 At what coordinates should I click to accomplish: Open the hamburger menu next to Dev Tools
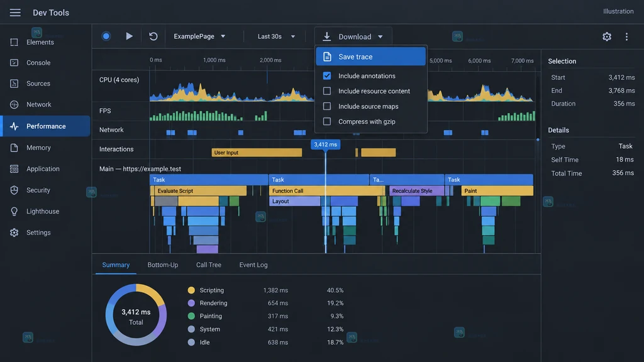point(15,13)
